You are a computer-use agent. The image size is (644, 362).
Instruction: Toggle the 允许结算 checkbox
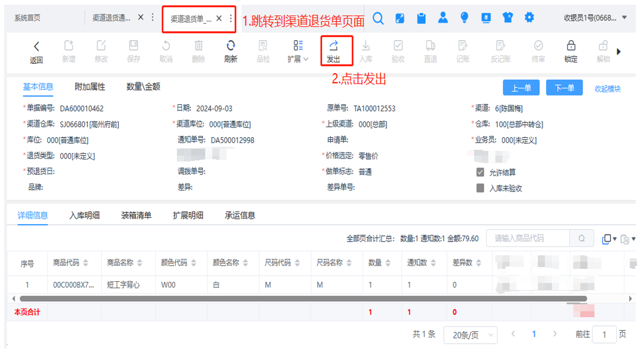(480, 172)
